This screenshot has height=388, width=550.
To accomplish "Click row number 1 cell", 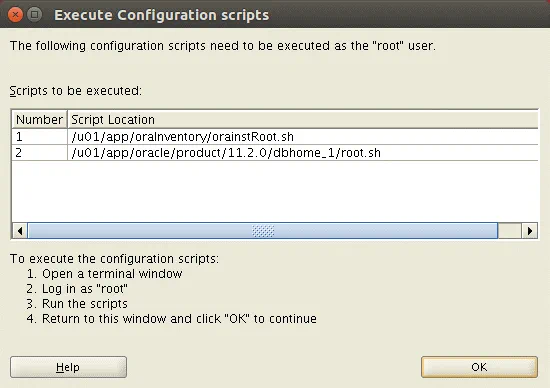I will coord(39,136).
